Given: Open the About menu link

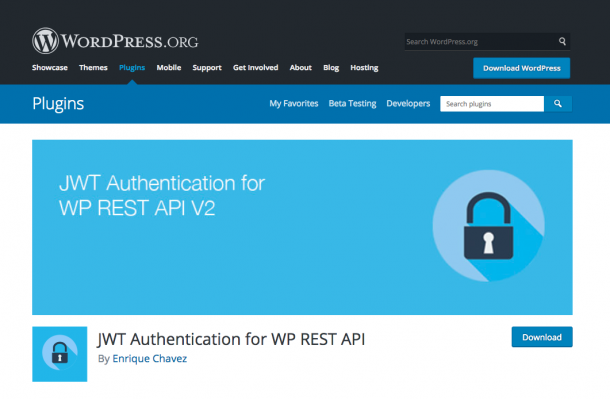Looking at the screenshot, I should pyautogui.click(x=301, y=68).
